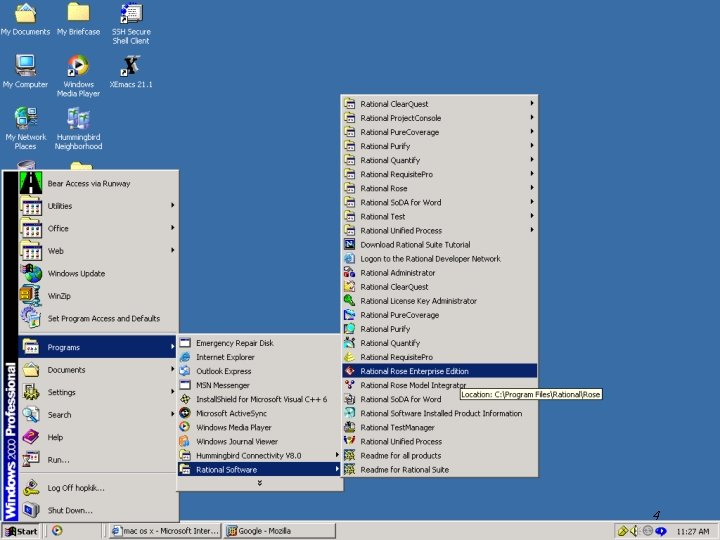The height and width of the screenshot is (540, 720).
Task: Launch SSH Secure Shell Client icon
Action: pyautogui.click(x=131, y=23)
